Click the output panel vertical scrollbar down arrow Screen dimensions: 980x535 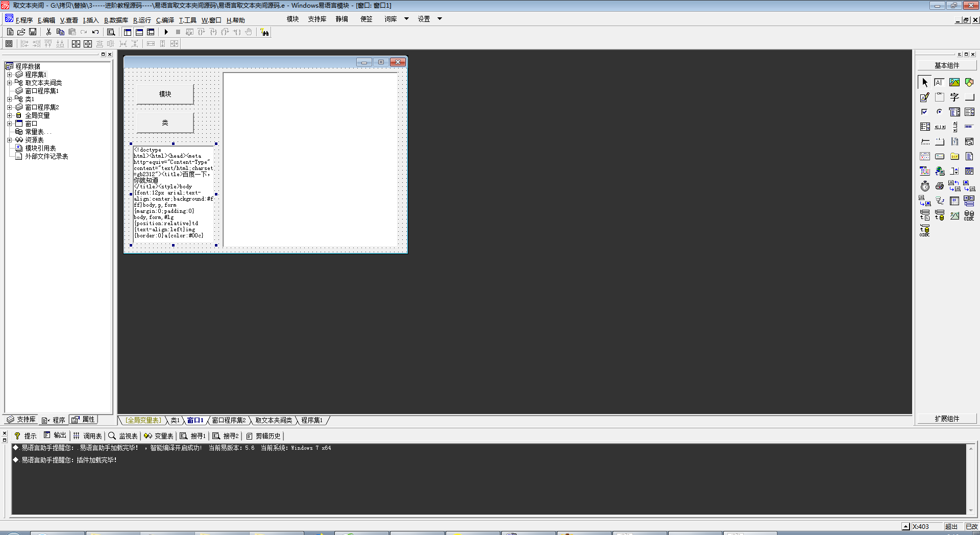point(971,510)
